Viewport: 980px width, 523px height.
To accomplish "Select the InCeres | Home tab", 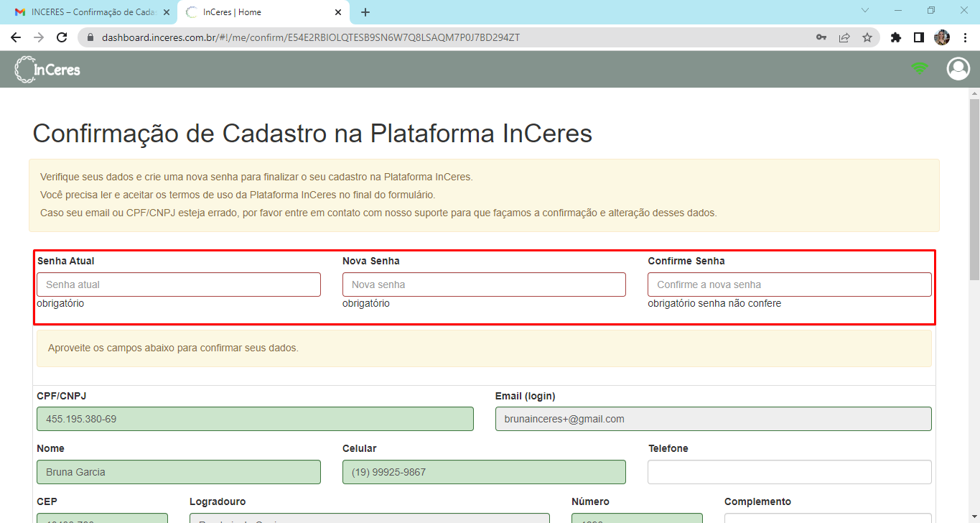I will click(263, 12).
